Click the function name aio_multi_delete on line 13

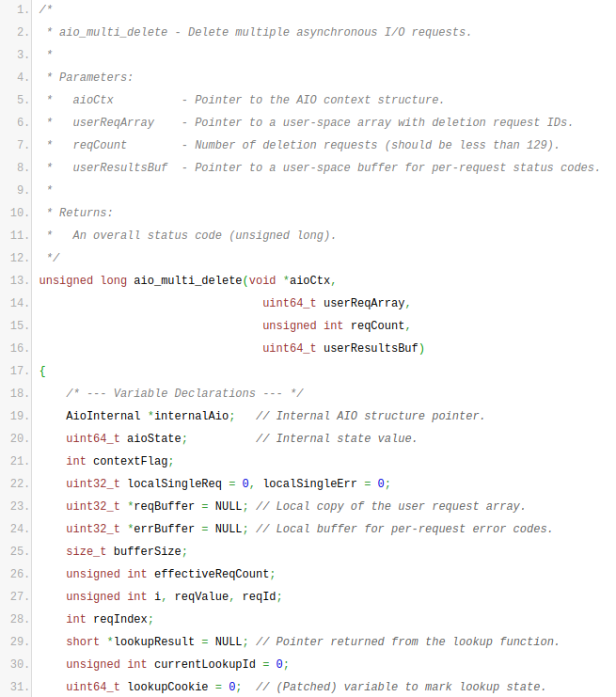[x=188, y=280]
